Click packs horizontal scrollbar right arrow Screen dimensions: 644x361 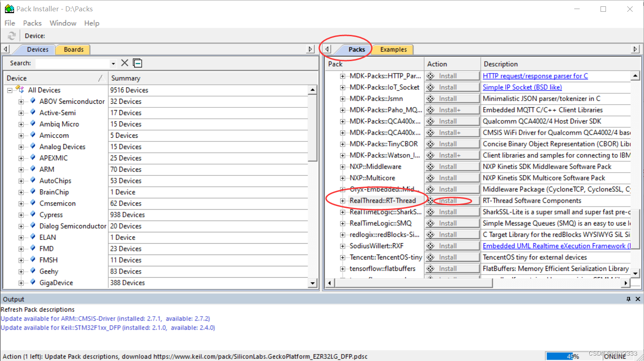(x=625, y=283)
